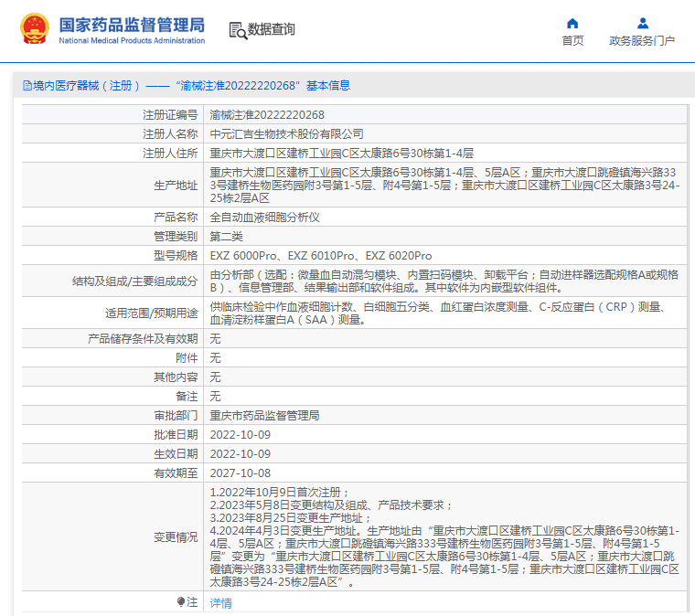Click the 附件 row label
The width and height of the screenshot is (695, 616).
pos(187,358)
